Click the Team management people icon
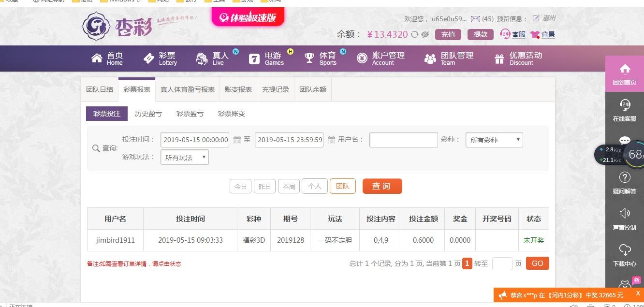This screenshot has width=644, height=307. click(x=430, y=59)
